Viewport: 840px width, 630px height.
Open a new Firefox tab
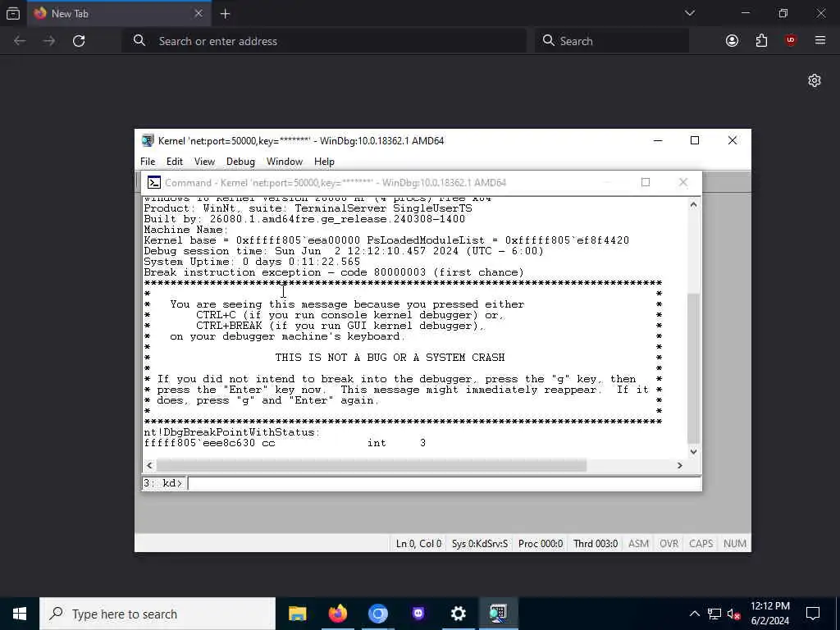[225, 14]
